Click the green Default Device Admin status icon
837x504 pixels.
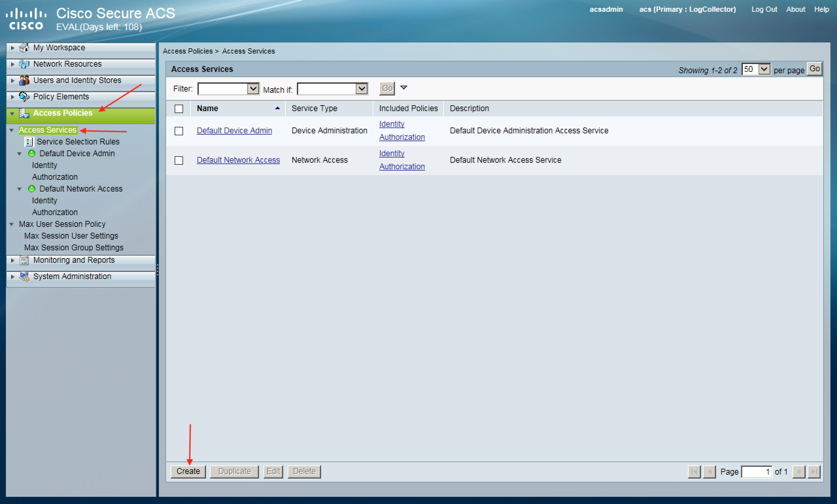[x=32, y=154]
